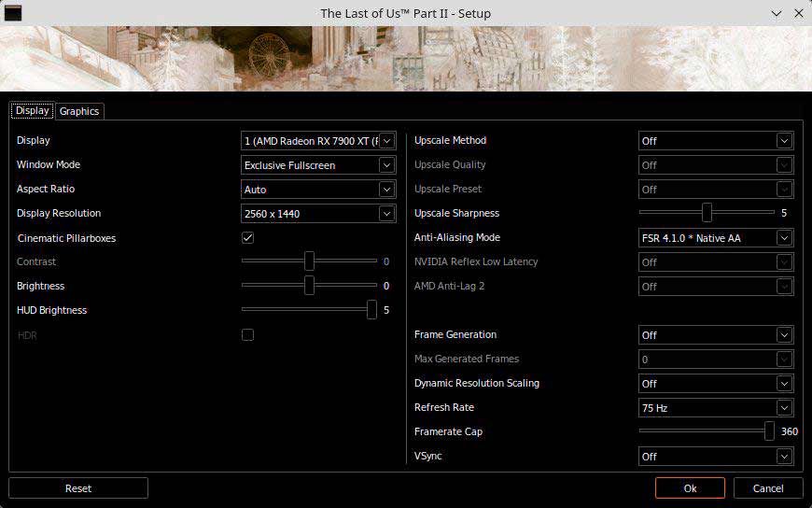This screenshot has width=812, height=508.
Task: Click the Reset button
Action: pos(78,488)
